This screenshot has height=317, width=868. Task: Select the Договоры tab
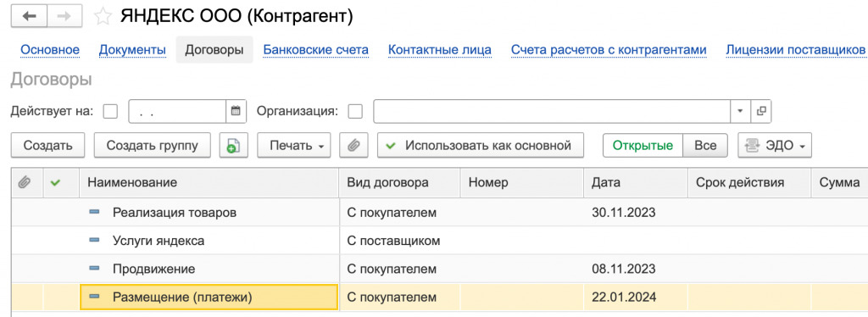coord(214,50)
